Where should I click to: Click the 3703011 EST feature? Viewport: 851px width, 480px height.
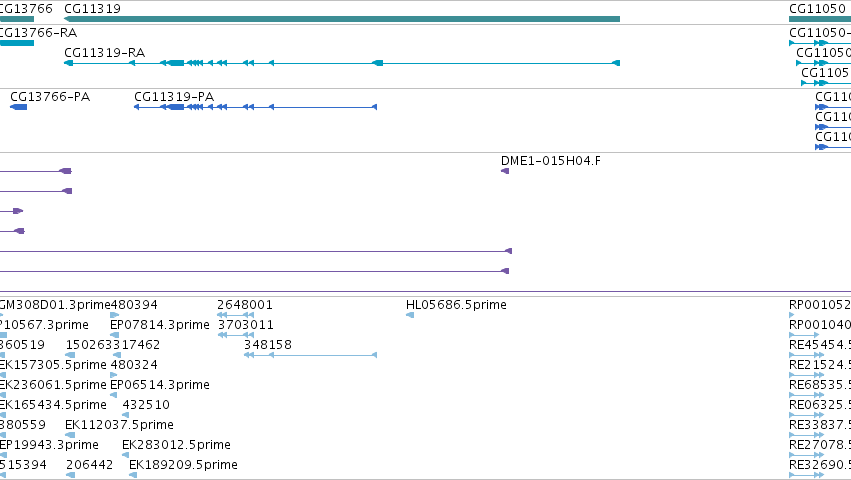(235, 335)
